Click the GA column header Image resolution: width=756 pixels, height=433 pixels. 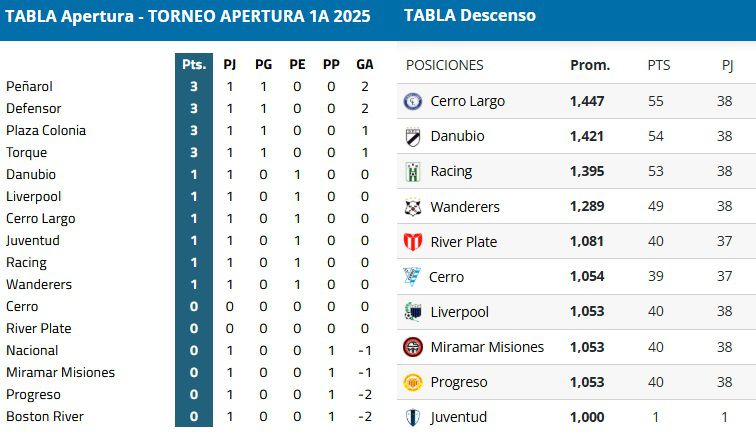364,64
